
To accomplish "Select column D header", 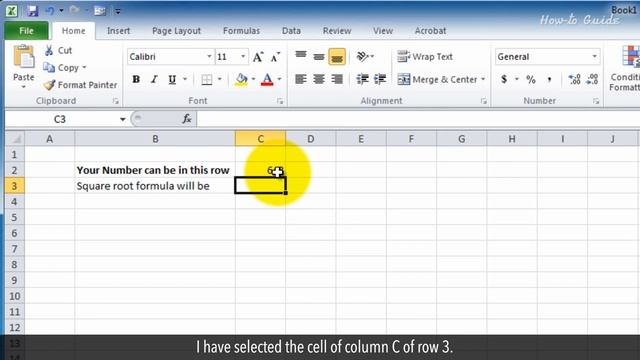I will coord(311,139).
